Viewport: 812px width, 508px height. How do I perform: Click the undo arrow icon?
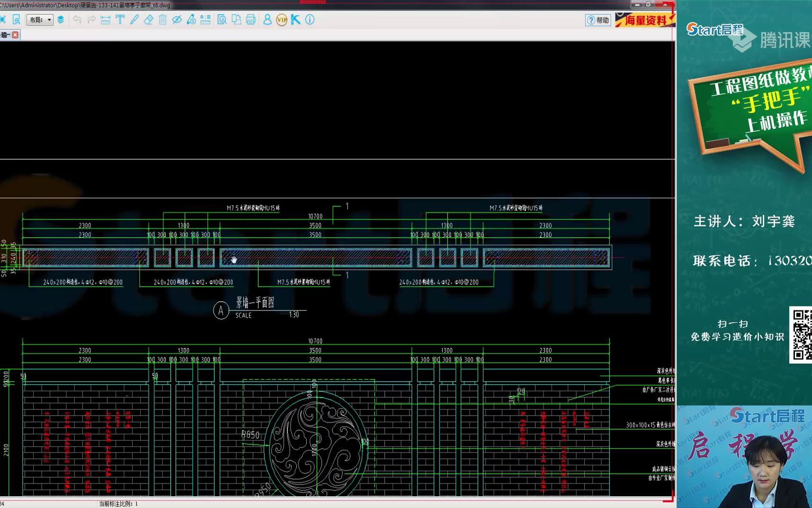click(x=77, y=20)
